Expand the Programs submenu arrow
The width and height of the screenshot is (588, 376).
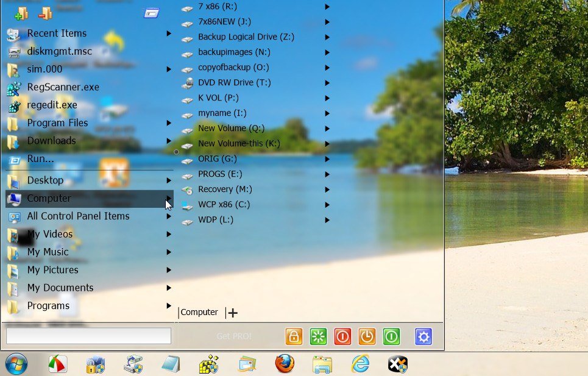click(x=169, y=306)
